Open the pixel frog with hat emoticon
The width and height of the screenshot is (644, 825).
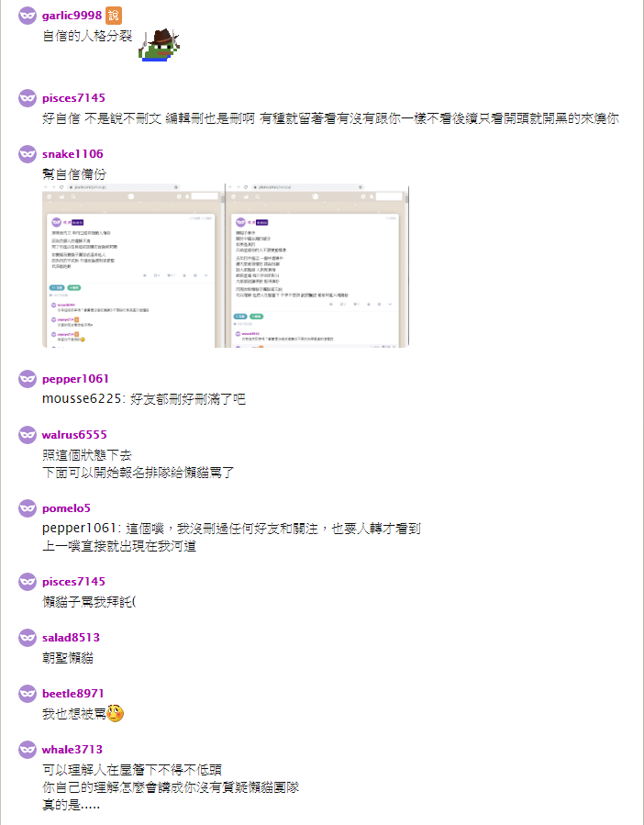[160, 45]
